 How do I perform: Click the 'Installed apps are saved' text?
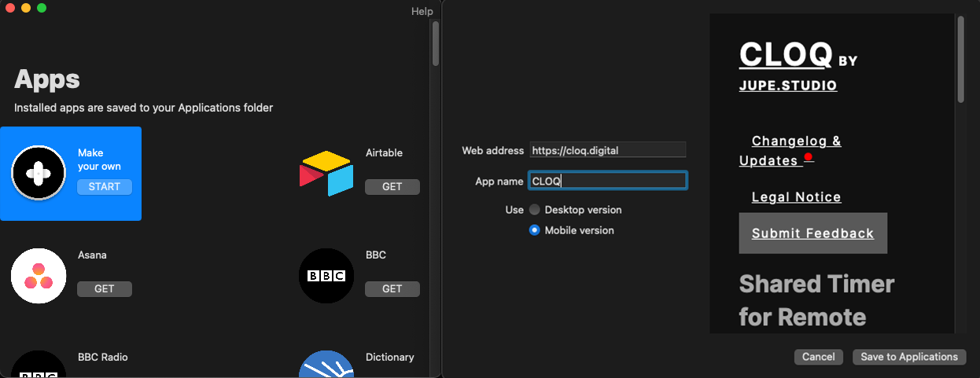click(x=143, y=108)
